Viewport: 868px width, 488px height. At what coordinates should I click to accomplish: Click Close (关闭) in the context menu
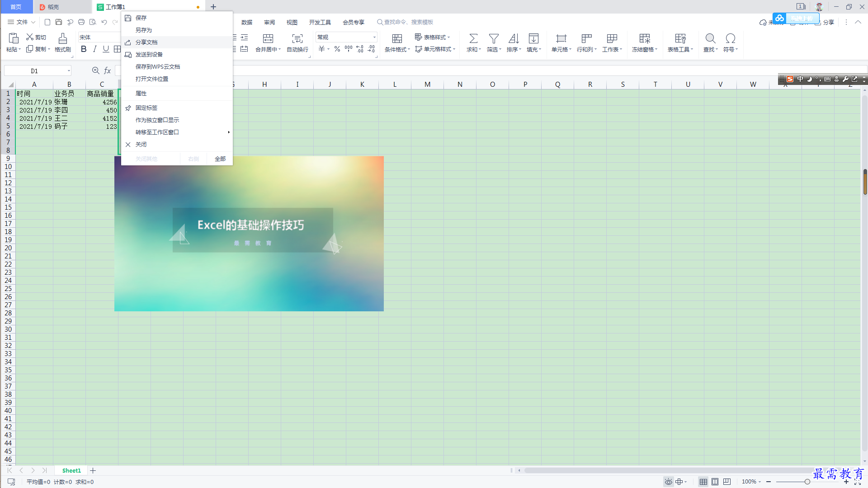[x=177, y=144]
